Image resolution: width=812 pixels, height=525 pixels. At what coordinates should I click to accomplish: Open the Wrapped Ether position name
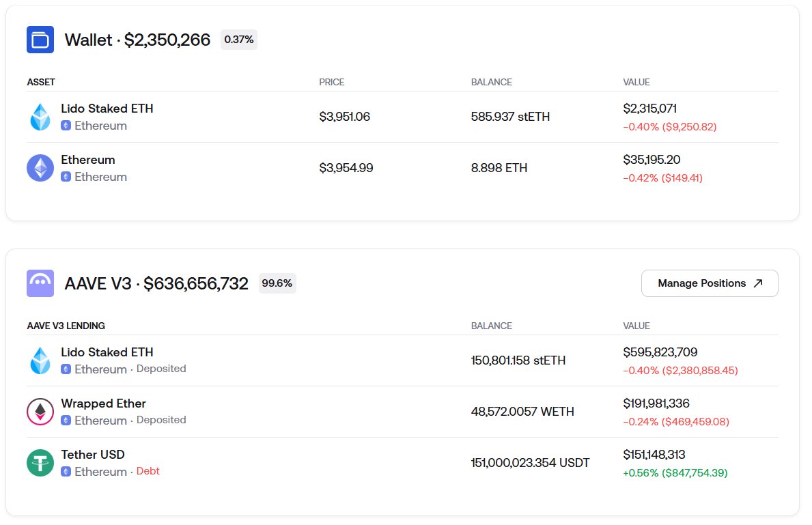tap(103, 403)
